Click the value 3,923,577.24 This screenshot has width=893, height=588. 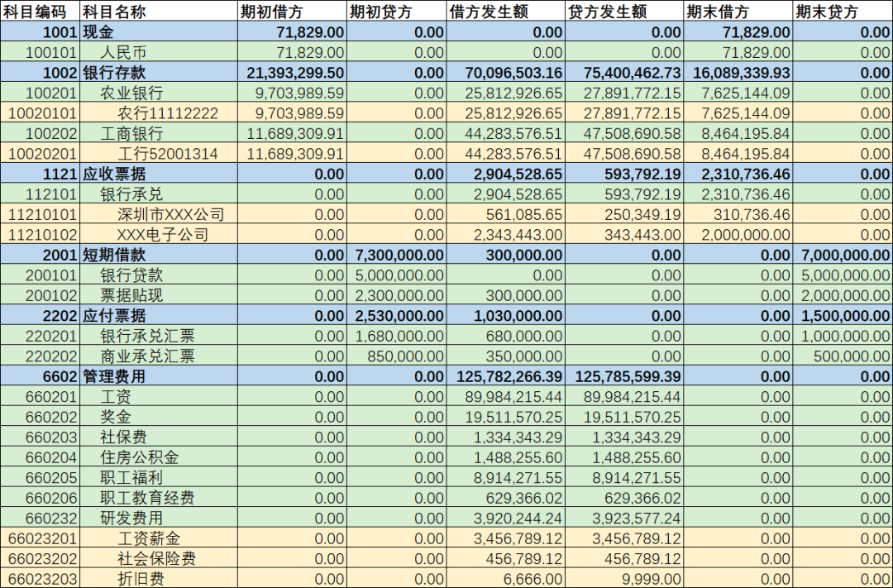click(x=624, y=518)
